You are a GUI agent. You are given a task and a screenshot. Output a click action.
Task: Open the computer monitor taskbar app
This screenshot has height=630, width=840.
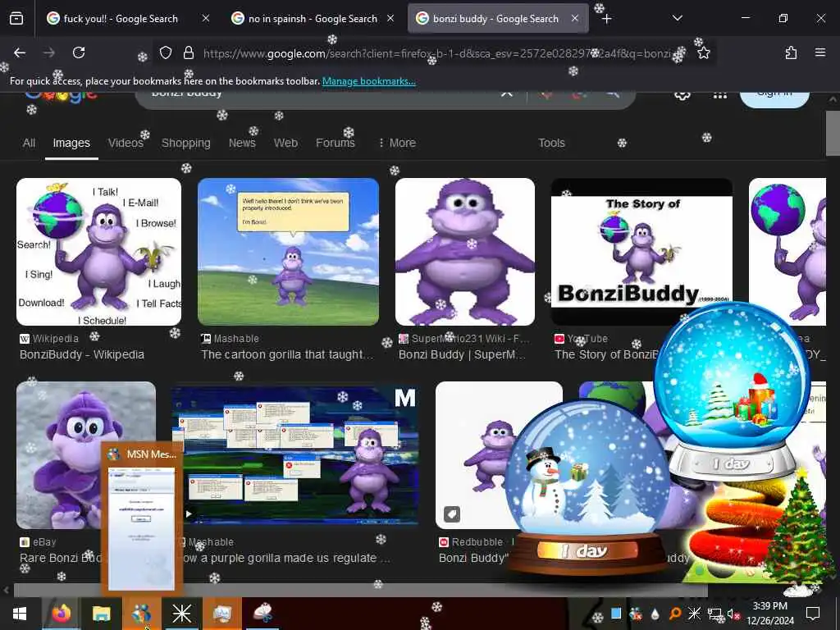221,614
